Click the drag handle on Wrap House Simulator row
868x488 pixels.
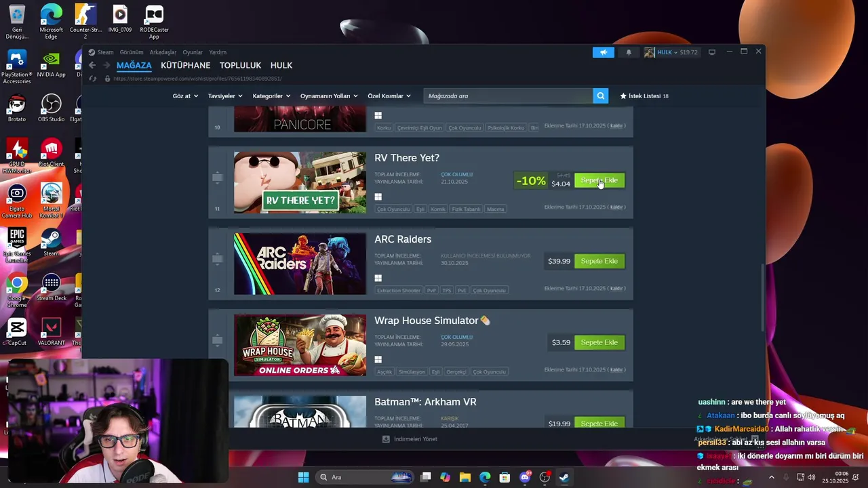tap(218, 340)
